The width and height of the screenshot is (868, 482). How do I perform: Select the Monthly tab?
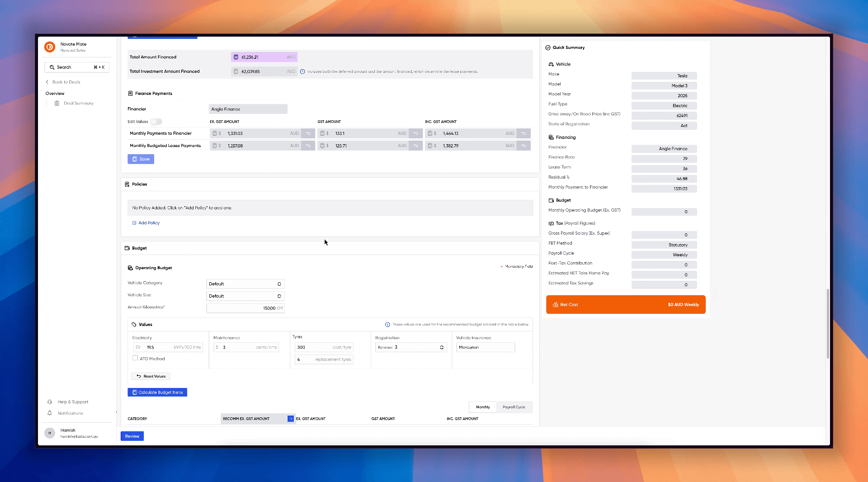pyautogui.click(x=483, y=407)
